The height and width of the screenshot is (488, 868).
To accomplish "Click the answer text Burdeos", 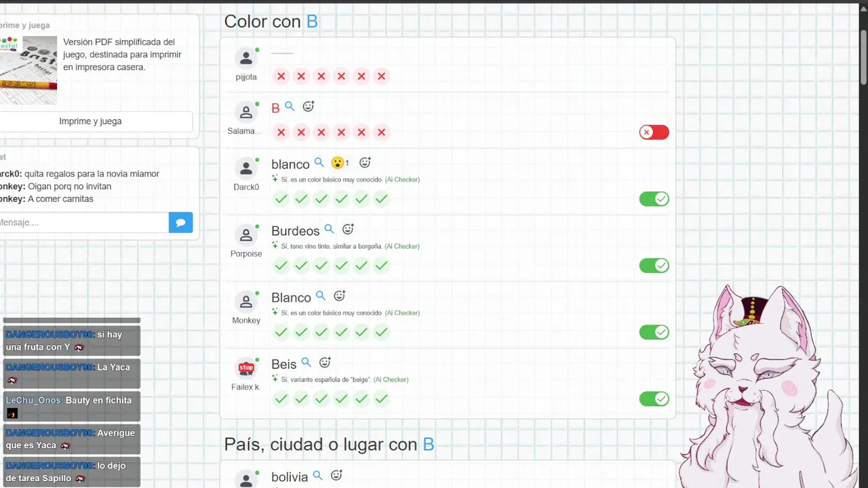I will [x=295, y=230].
